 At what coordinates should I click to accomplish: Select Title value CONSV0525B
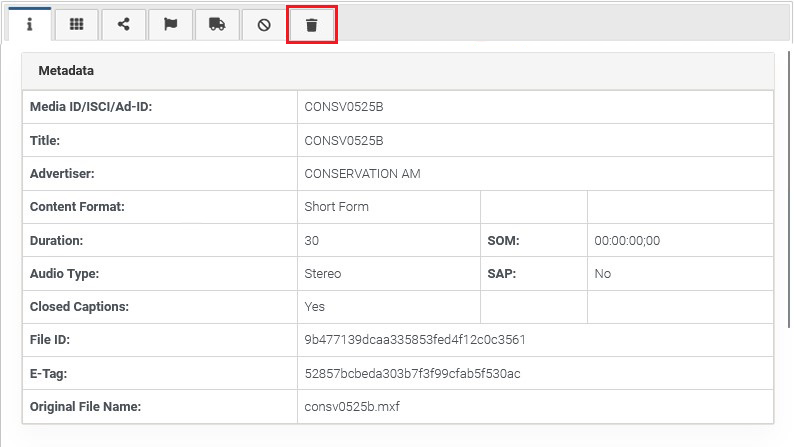point(344,140)
